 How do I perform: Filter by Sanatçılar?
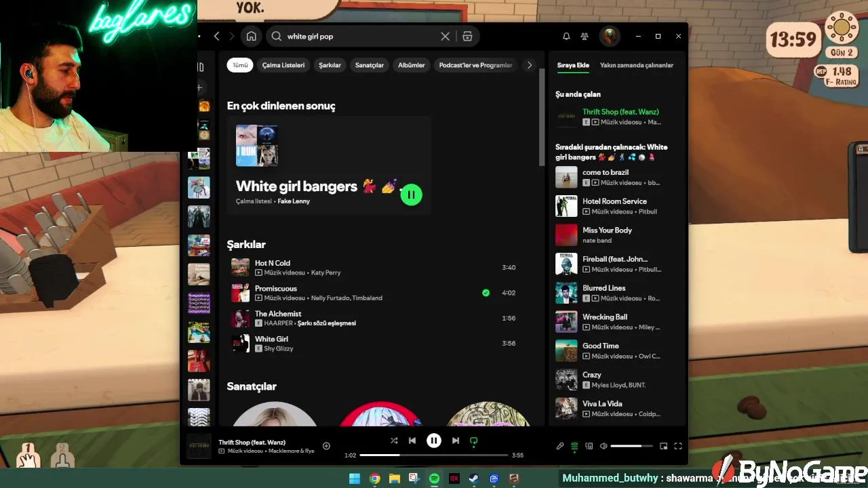pyautogui.click(x=370, y=65)
